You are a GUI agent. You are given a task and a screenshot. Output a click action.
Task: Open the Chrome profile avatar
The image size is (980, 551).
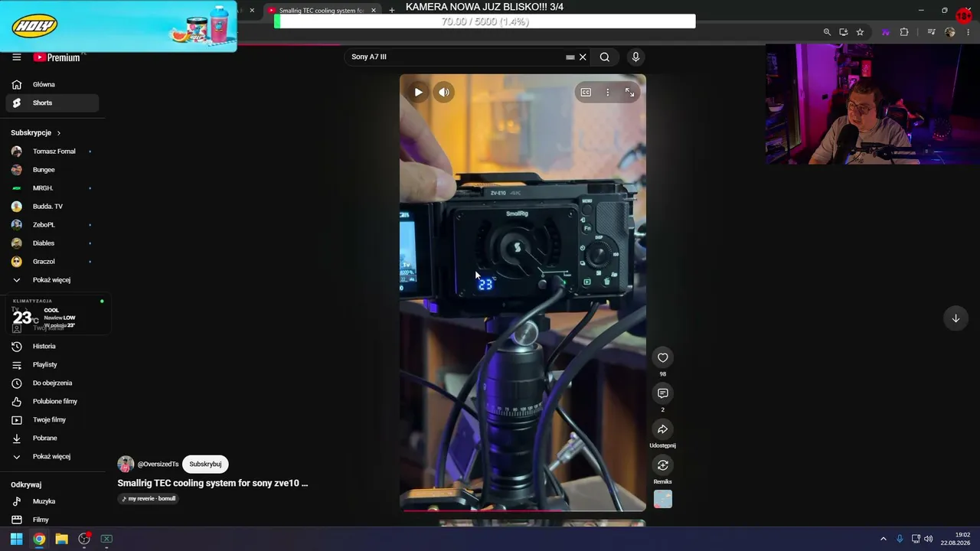(x=950, y=32)
